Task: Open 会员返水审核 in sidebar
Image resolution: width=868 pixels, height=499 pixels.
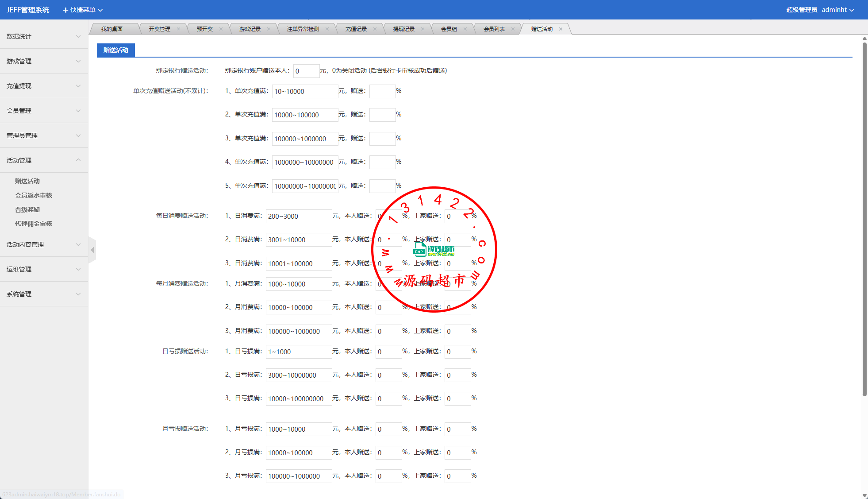Action: [34, 195]
